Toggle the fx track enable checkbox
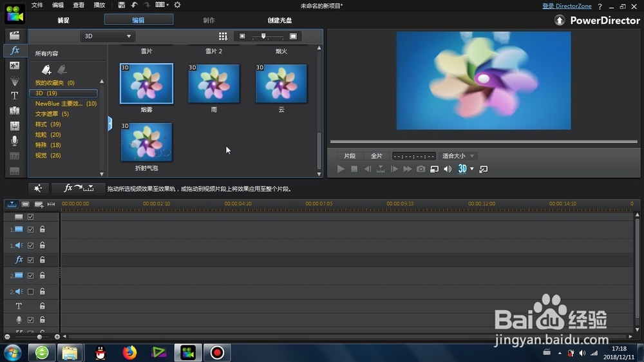Viewport: 644px width, 362px height. 30,260
